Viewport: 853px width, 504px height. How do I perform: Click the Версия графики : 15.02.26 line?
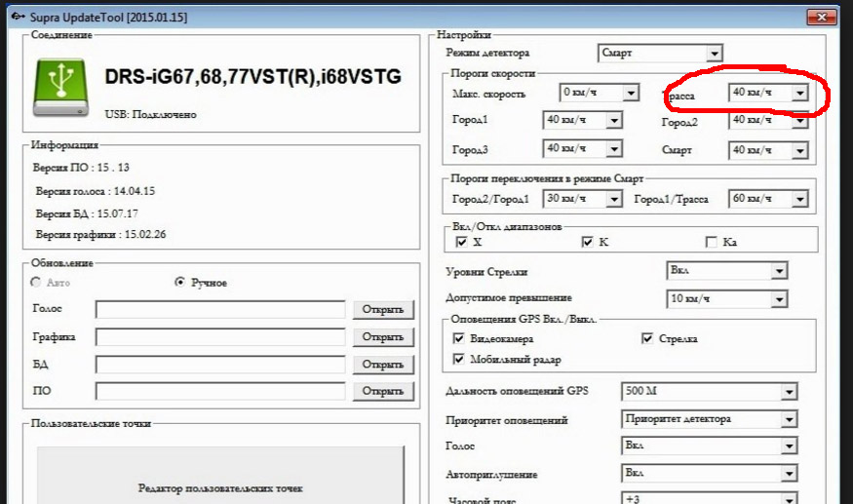pos(100,235)
